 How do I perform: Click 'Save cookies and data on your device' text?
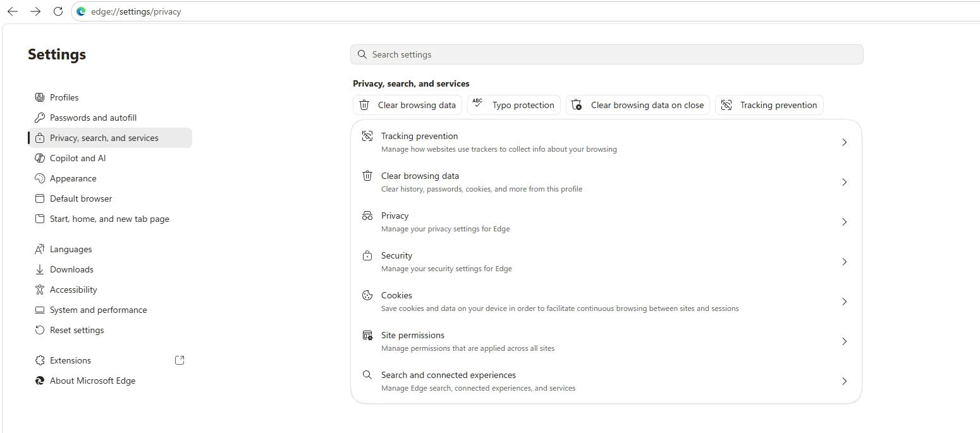pyautogui.click(x=560, y=308)
